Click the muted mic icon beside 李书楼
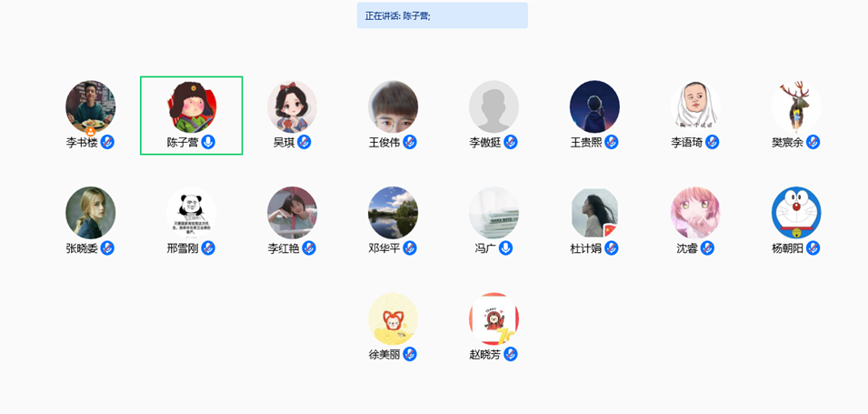Image resolution: width=868 pixels, height=414 pixels. coord(107,142)
